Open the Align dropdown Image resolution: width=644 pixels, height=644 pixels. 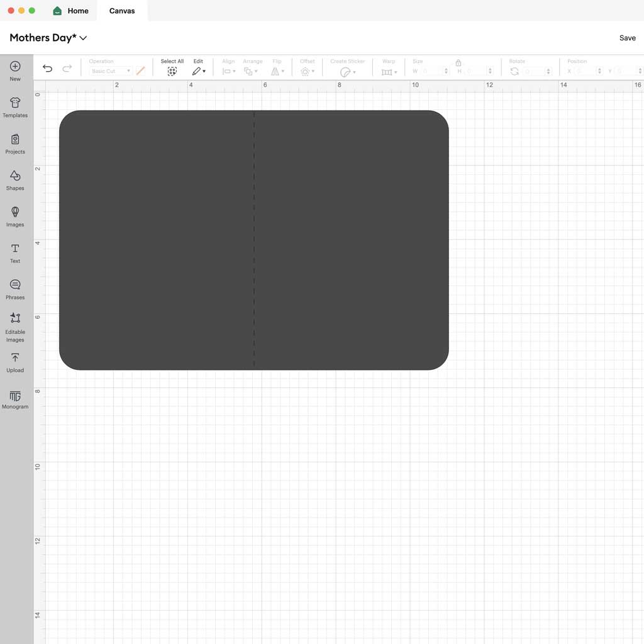point(229,72)
